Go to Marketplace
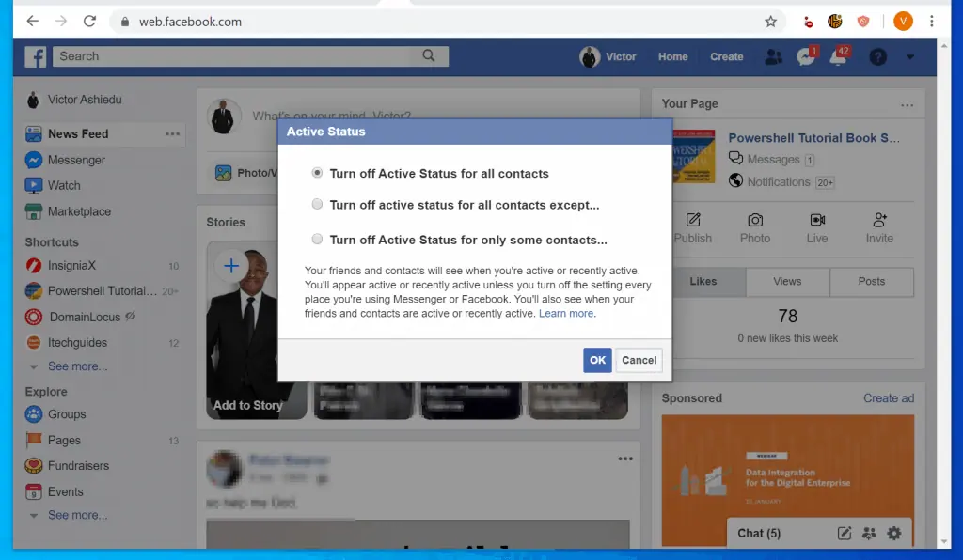The image size is (963, 560). pyautogui.click(x=81, y=211)
